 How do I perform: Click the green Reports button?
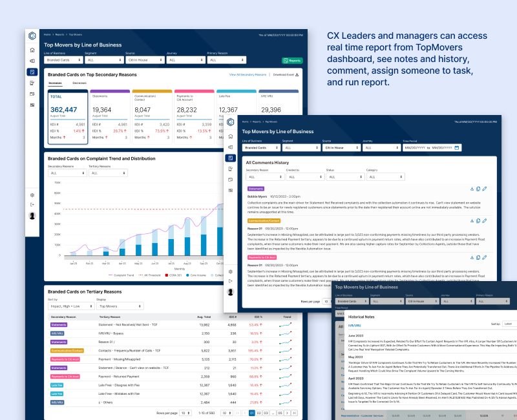pos(292,61)
